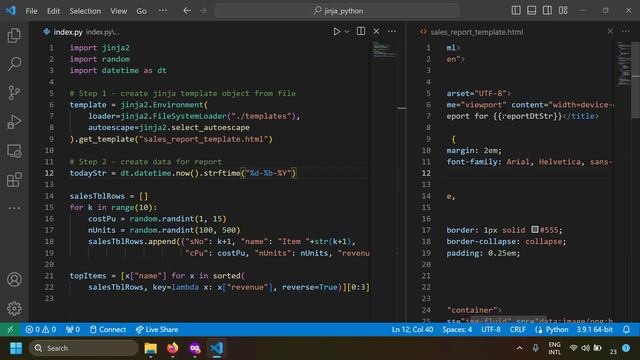Show hidden system tray icons
This screenshot has width=640, height=360.
pyautogui.click(x=519, y=348)
